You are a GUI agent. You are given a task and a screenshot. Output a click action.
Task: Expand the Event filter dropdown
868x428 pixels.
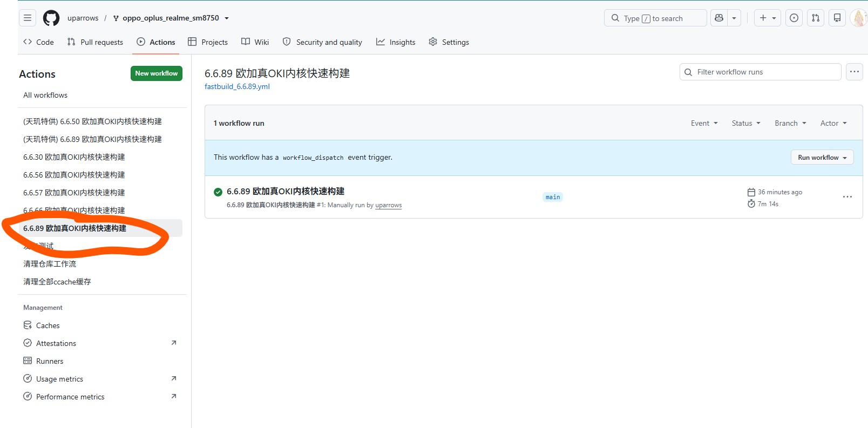pyautogui.click(x=704, y=123)
